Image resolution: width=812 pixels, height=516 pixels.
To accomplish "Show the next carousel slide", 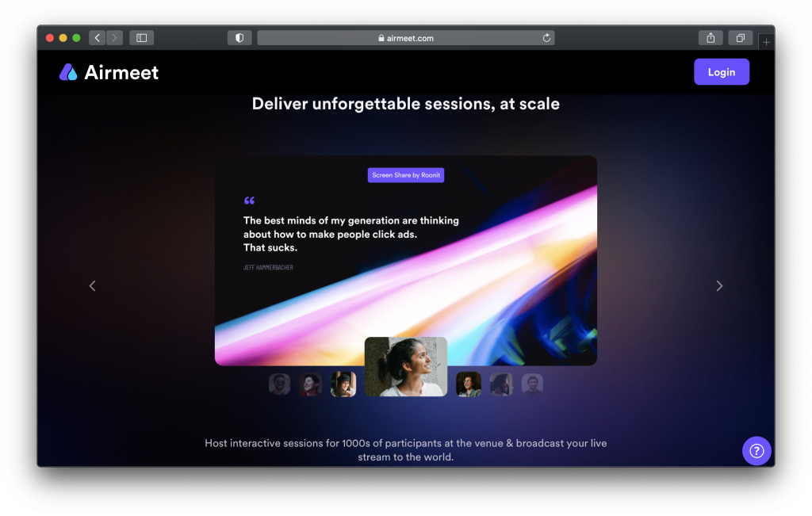I will point(719,285).
